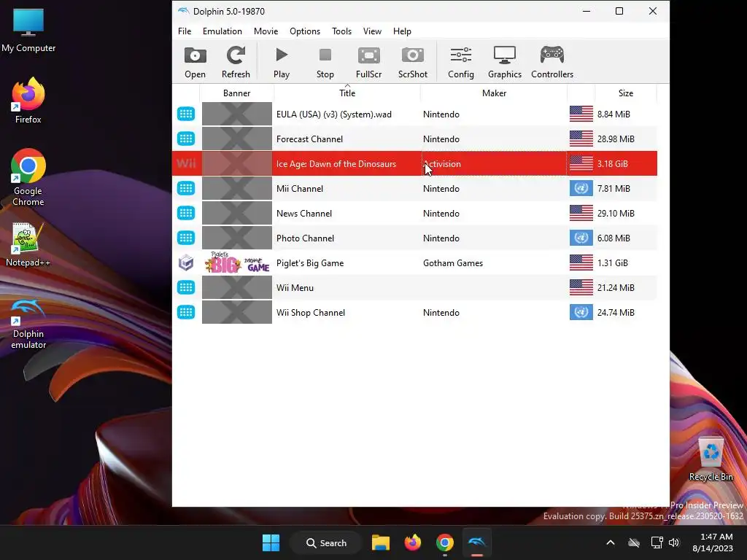Open My Computer desktop icon
This screenshot has width=747, height=560.
pos(28,31)
